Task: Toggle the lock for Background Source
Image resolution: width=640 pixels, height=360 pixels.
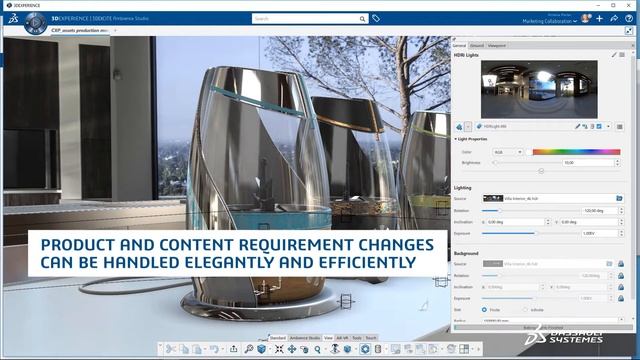Action: [x=621, y=264]
